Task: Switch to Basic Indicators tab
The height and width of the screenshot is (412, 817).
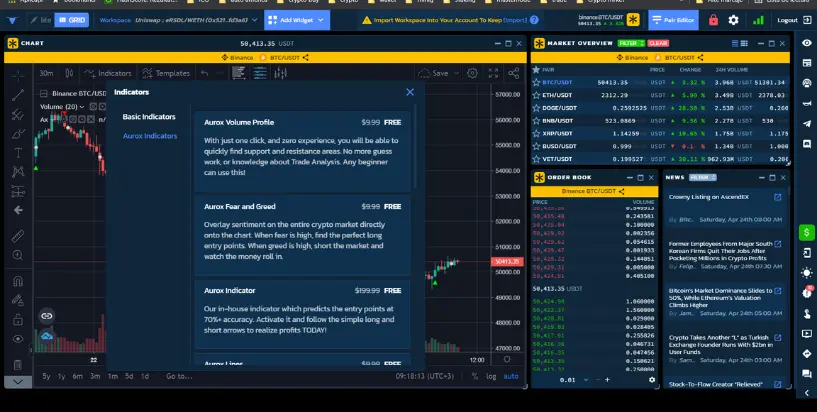Action: coord(149,117)
